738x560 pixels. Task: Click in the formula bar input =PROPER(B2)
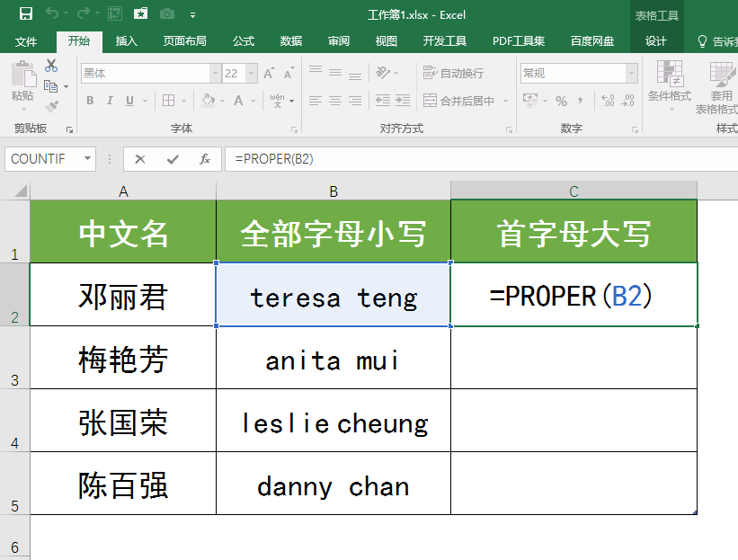(482, 159)
